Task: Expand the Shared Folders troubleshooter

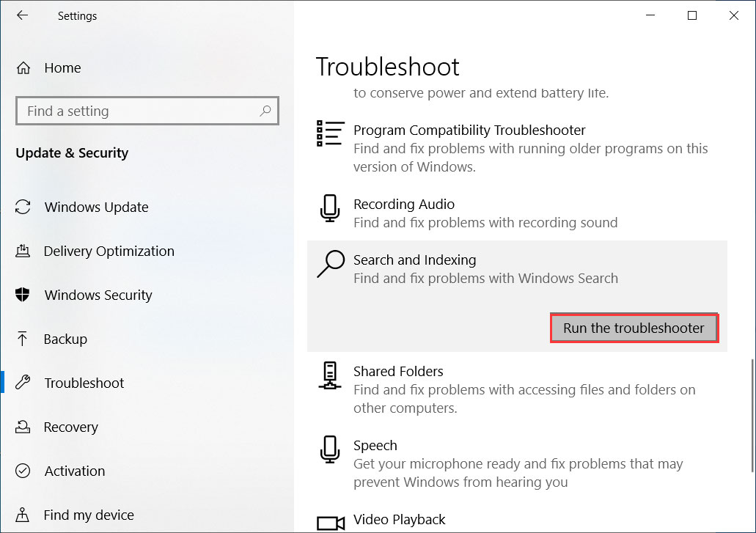Action: pos(398,372)
